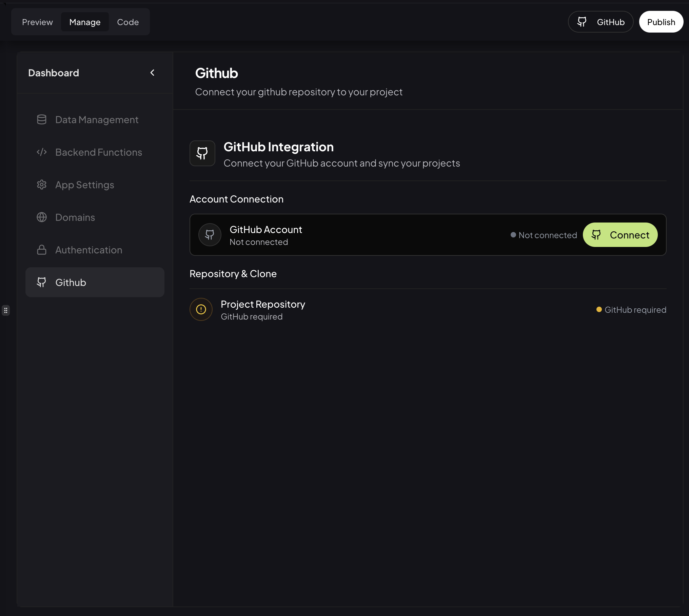Click the GitHub Integration octocat icon
Screen dimensions: 689x616
point(202,153)
